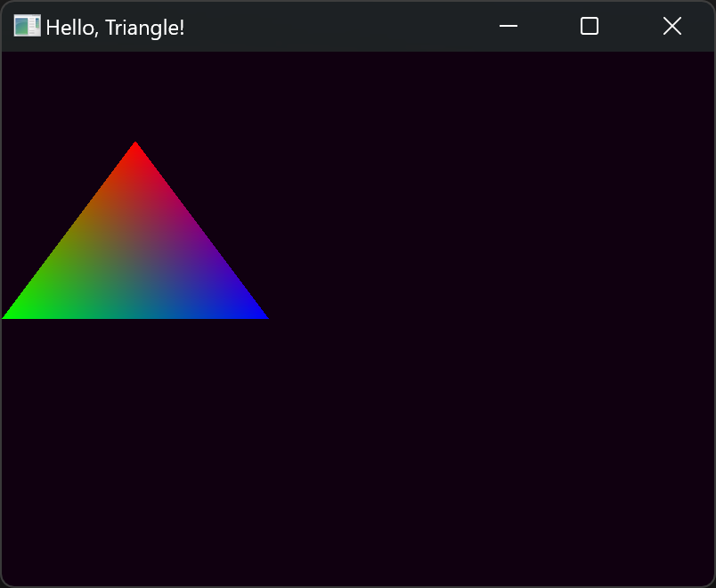Click the red top vertex of the triangle
Image resolution: width=716 pixels, height=588 pixels.
135,148
